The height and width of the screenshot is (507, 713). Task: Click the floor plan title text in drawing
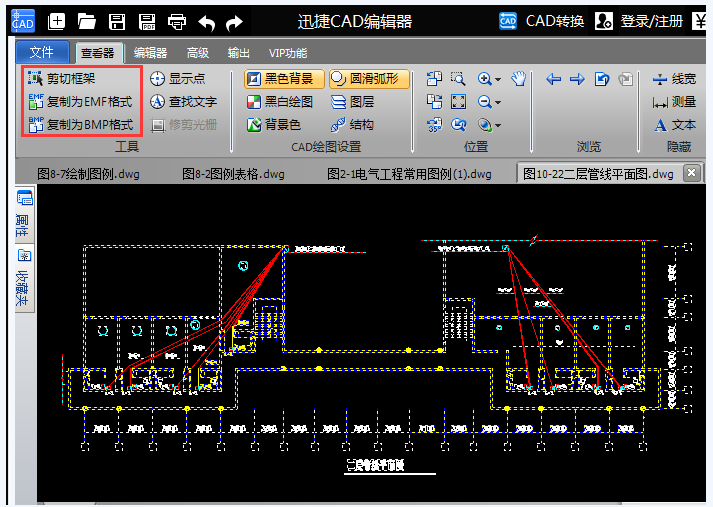point(376,465)
